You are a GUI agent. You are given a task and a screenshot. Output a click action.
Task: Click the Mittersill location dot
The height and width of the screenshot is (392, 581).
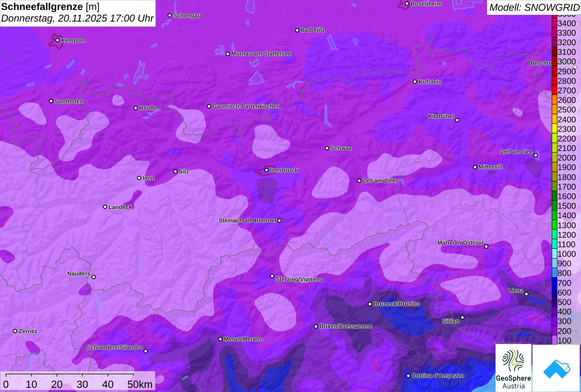[x=475, y=167]
